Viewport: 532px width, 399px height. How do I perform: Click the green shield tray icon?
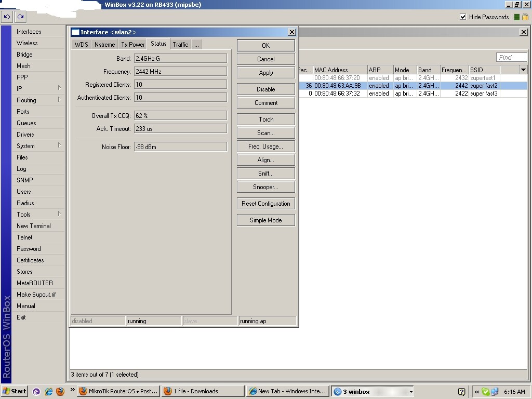coord(485,392)
